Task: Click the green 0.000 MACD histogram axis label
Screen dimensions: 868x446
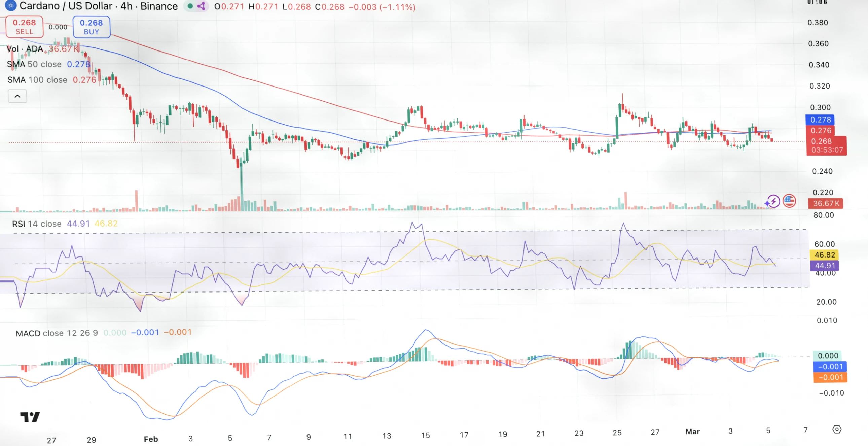Action: coord(828,356)
